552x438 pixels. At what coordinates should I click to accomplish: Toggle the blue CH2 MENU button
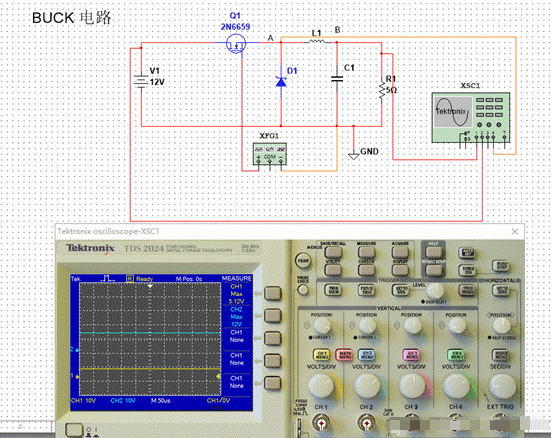pyautogui.click(x=366, y=355)
